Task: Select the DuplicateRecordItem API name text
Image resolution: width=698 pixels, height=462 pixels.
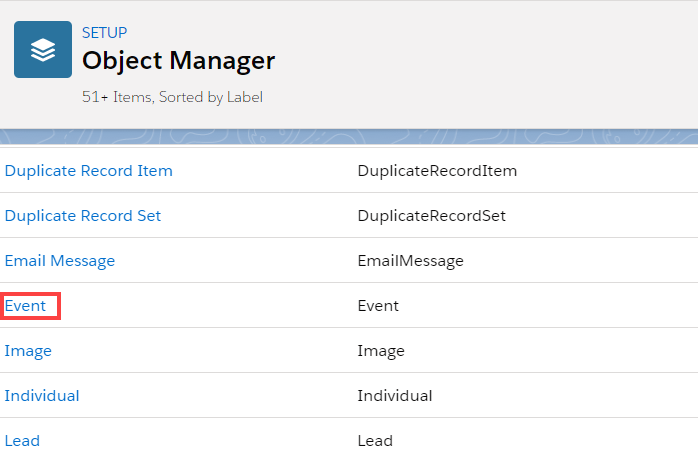Action: coord(437,171)
